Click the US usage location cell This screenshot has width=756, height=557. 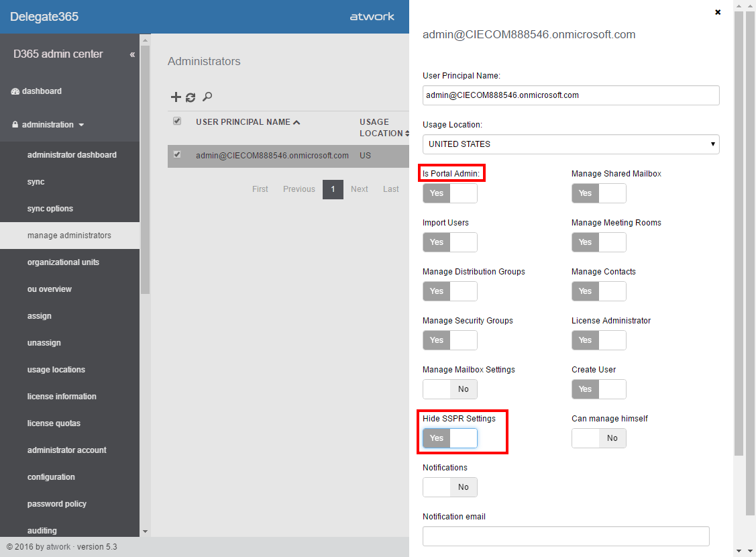click(x=365, y=156)
